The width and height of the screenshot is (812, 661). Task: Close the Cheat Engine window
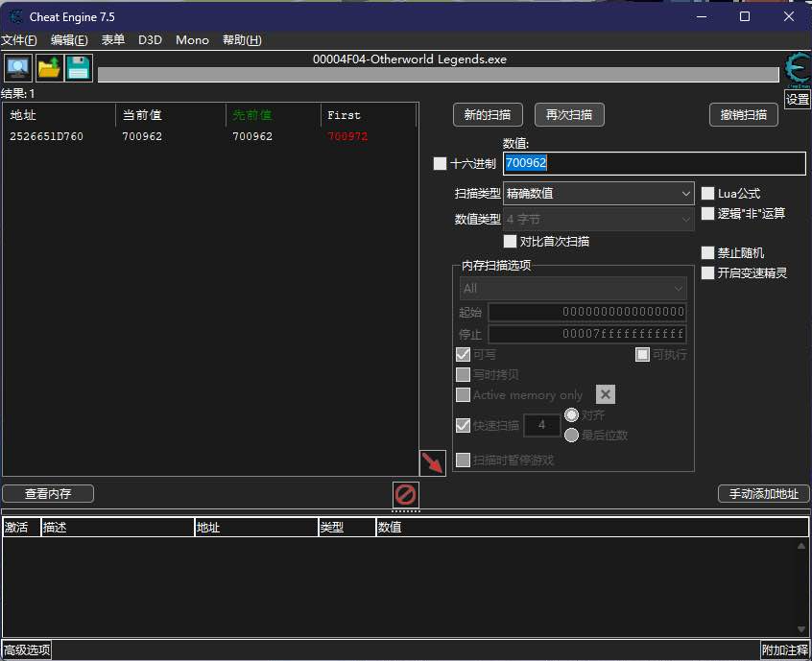point(789,16)
